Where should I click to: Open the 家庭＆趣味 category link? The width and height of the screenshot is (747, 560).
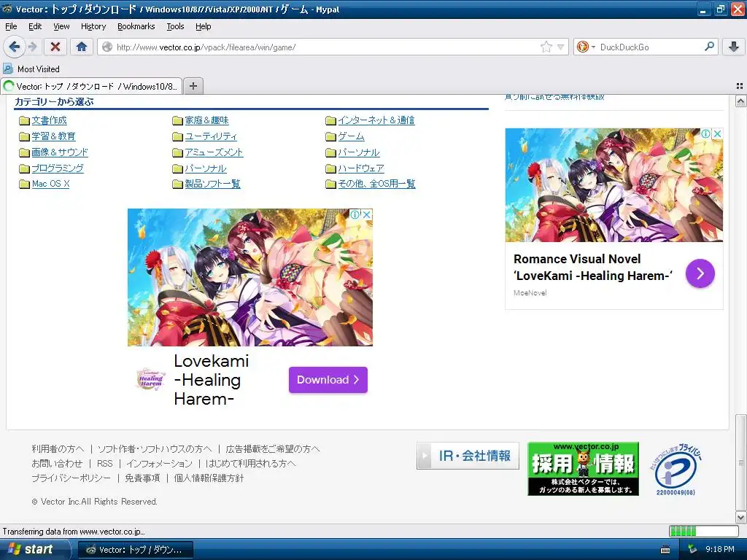click(206, 120)
